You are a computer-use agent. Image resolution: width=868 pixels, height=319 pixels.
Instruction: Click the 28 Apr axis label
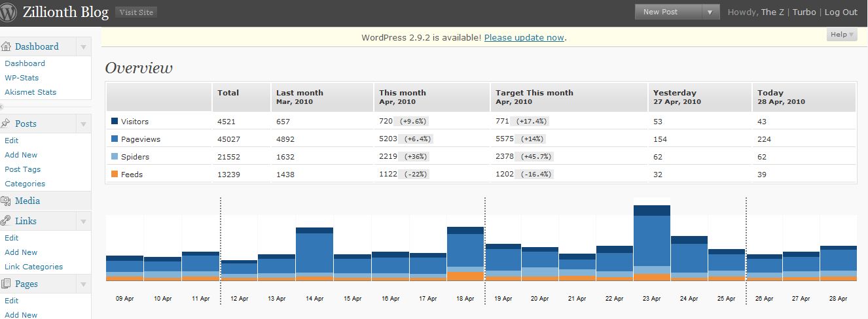coord(838,298)
